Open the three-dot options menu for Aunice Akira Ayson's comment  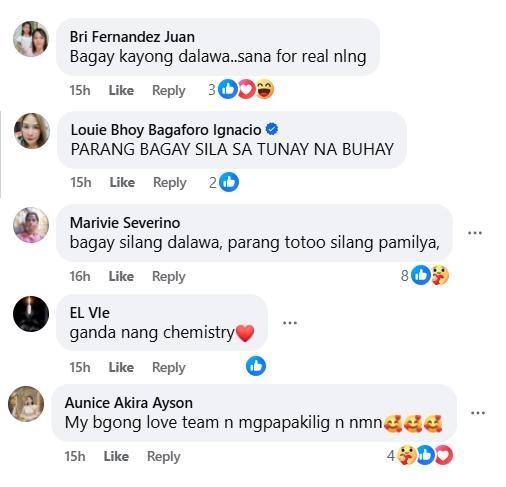[x=478, y=413]
